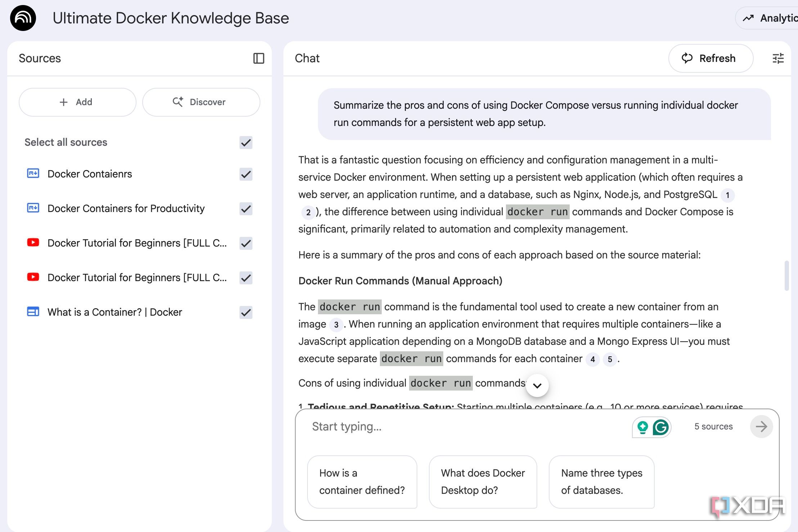The height and width of the screenshot is (532, 798).
Task: Open citation 3 after the word image
Action: click(x=336, y=325)
